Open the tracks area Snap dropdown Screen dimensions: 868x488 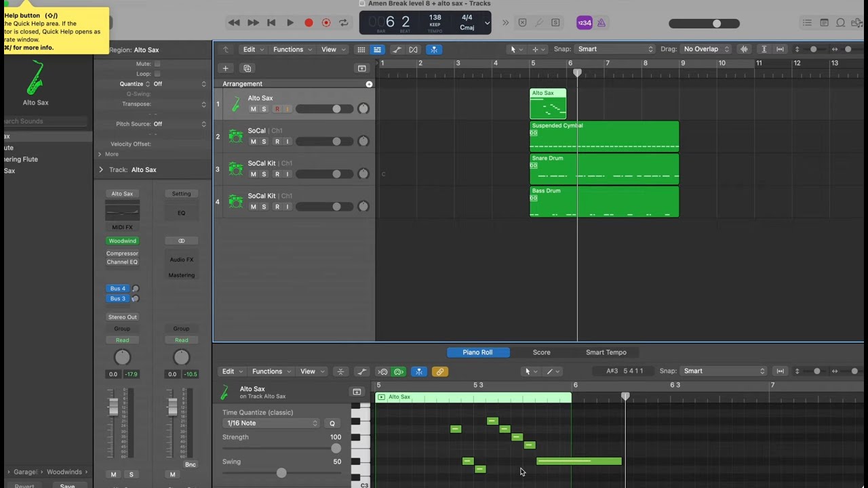(615, 49)
